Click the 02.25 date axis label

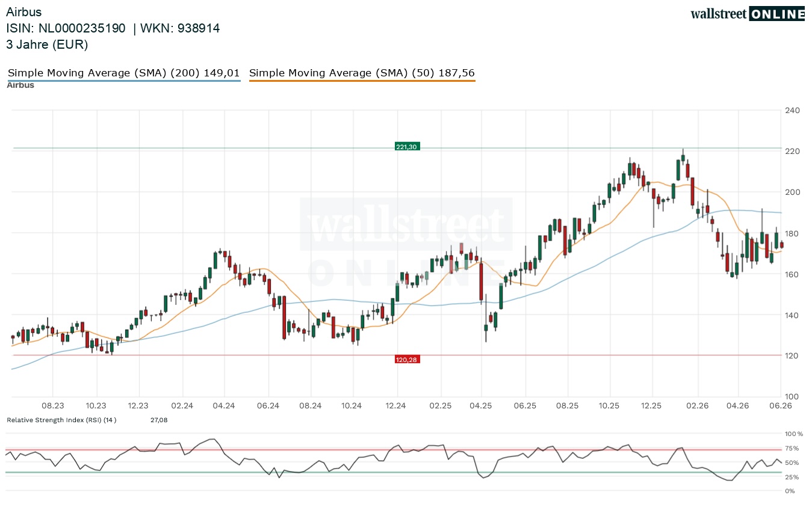440,406
